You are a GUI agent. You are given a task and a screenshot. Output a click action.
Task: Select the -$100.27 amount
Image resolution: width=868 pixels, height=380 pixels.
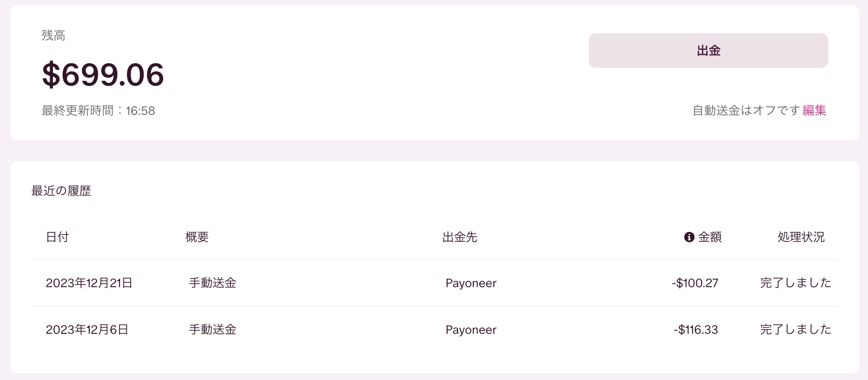695,283
